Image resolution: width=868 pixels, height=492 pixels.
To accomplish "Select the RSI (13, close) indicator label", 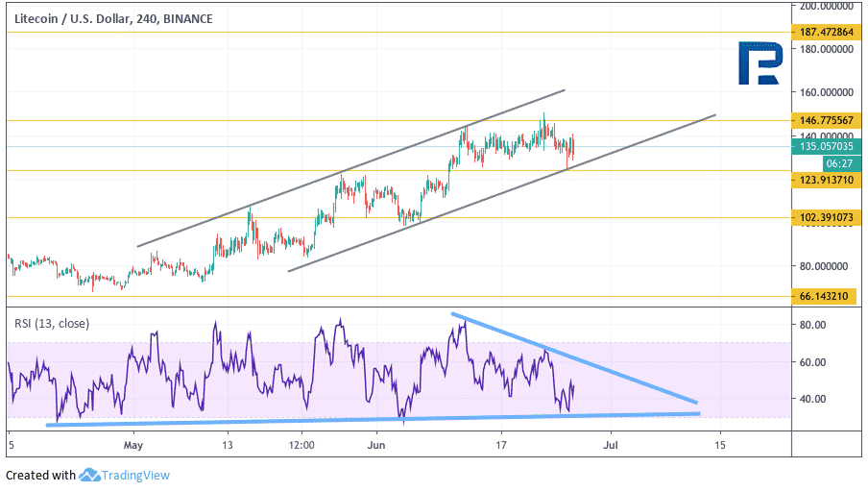I will tap(52, 323).
